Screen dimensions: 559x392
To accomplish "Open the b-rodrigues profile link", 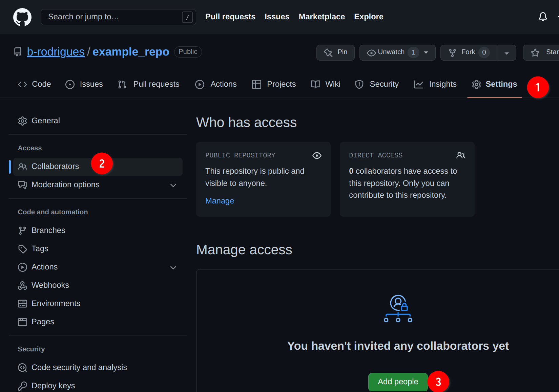I will (x=56, y=52).
